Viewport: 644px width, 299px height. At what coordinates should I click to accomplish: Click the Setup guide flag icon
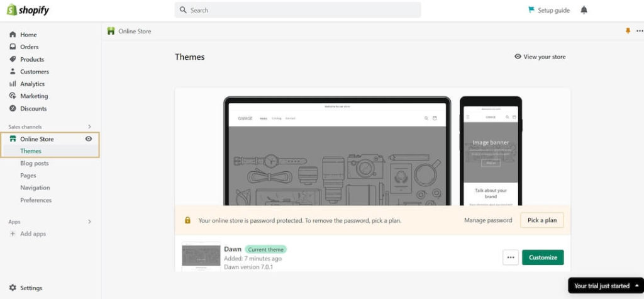coord(531,10)
